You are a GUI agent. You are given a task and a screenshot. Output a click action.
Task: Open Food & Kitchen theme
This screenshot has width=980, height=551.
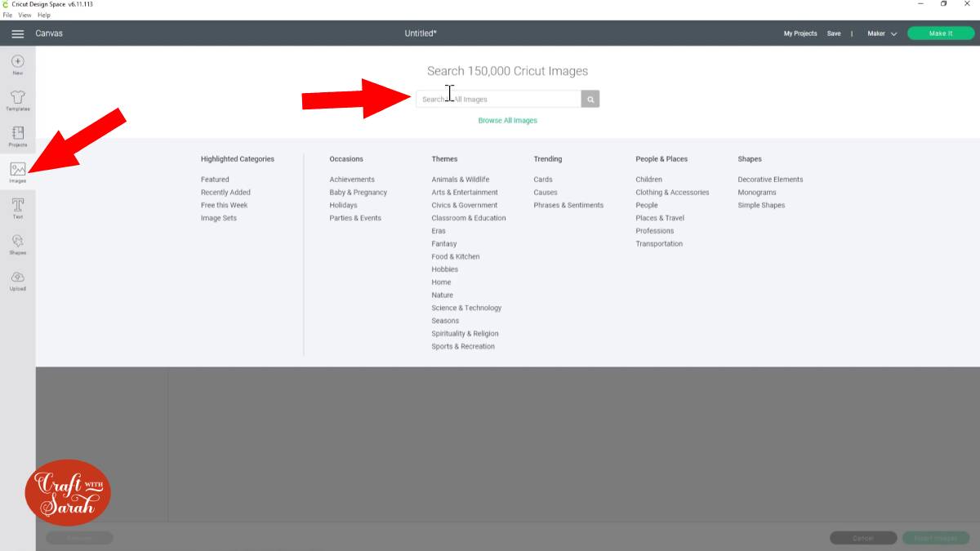[456, 256]
